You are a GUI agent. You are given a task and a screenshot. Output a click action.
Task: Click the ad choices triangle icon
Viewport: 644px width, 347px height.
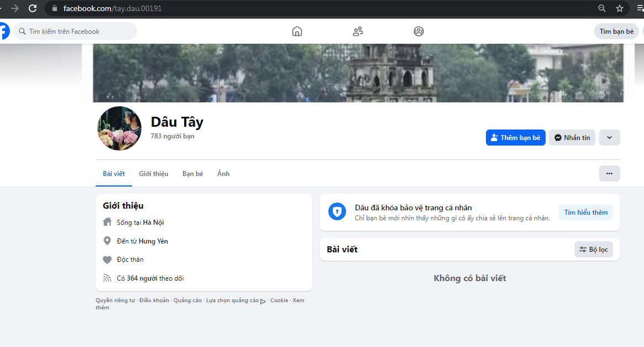click(x=263, y=301)
